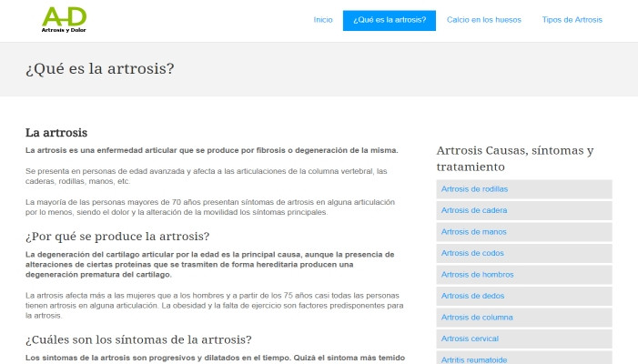Select the Artrosis de codos link
This screenshot has width=638, height=364.
click(471, 253)
